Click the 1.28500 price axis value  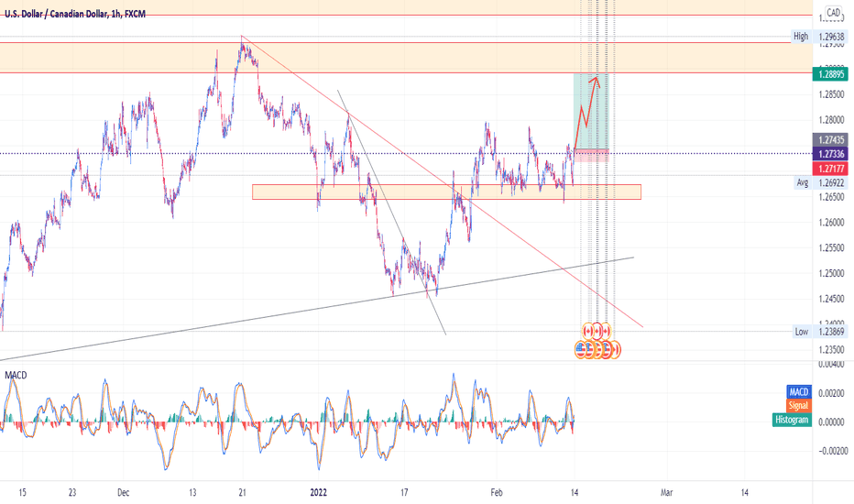pos(831,94)
